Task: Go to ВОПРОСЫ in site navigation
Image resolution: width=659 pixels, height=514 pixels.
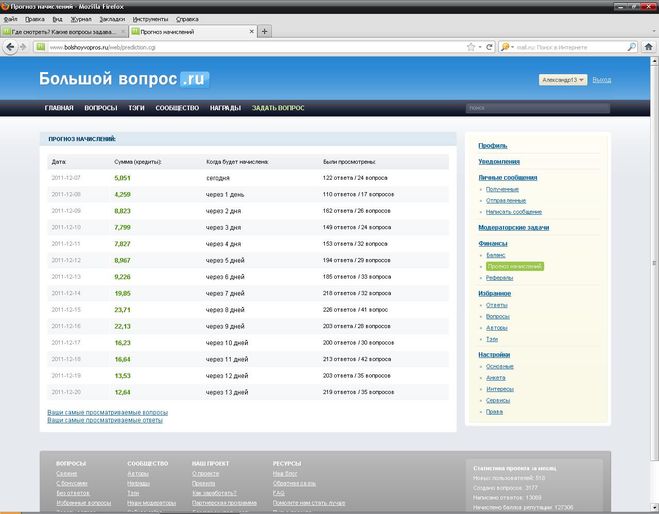Action: point(101,108)
